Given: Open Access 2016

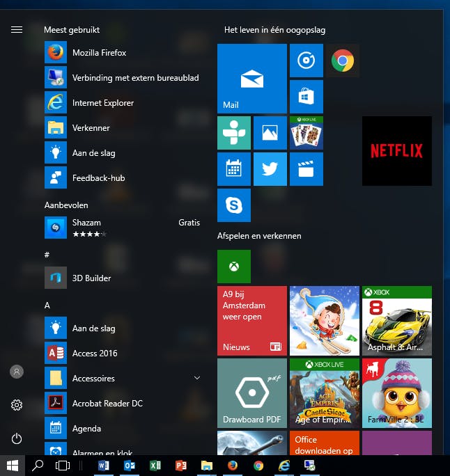Looking at the screenshot, I should [122, 353].
